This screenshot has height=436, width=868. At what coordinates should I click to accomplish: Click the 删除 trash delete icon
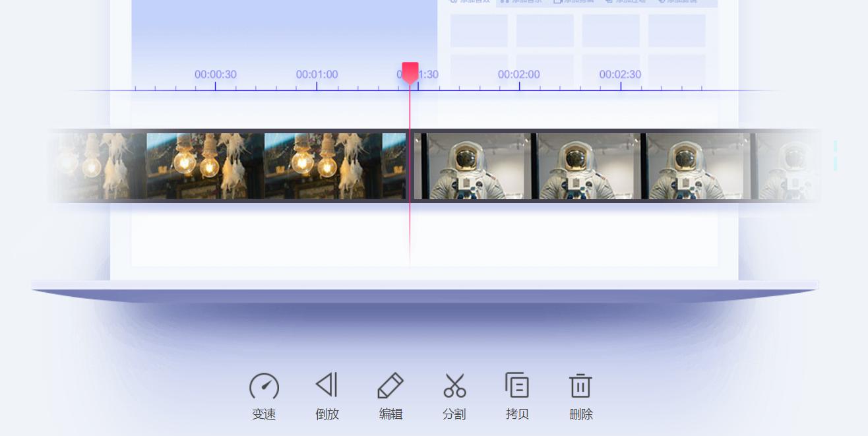click(580, 385)
